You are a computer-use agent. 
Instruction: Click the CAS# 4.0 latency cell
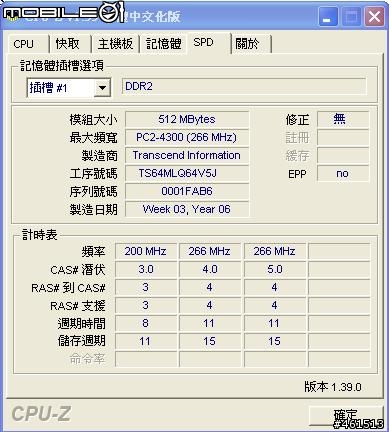pos(210,269)
